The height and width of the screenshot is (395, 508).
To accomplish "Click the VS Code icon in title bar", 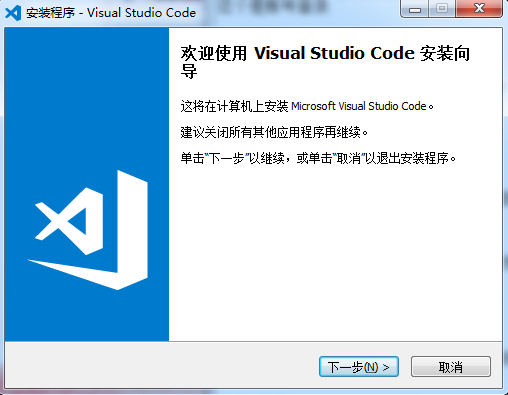I will coord(13,13).
